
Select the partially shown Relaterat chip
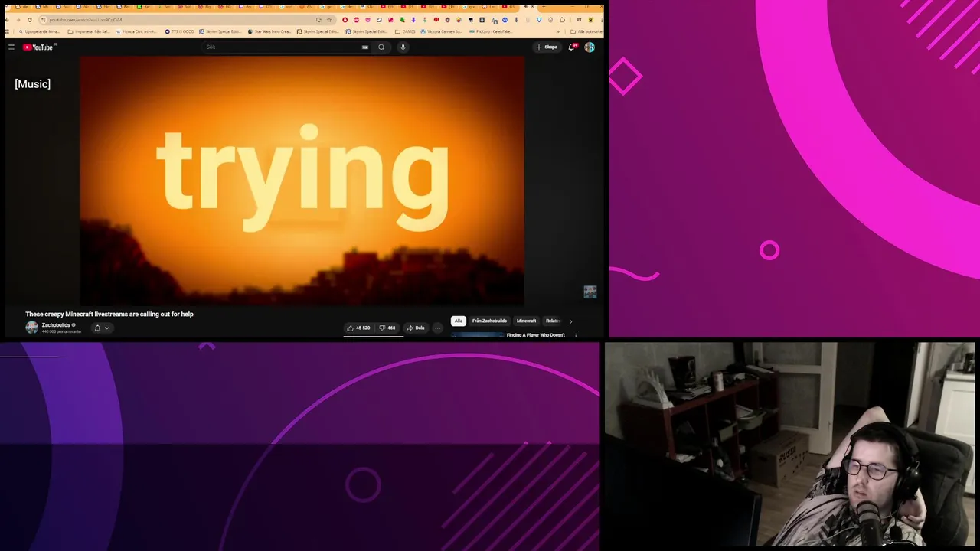pos(553,321)
